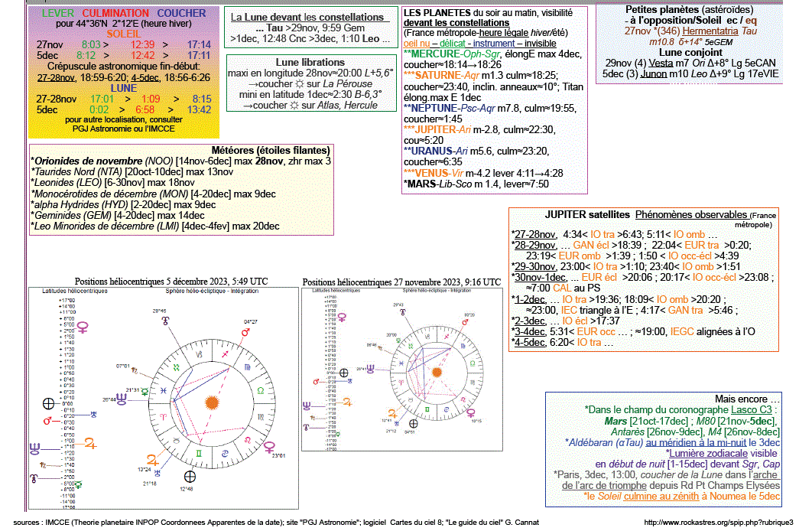Select Mars symbol labeled 04°27 on 5 décembre wheel
The image size is (812, 531).
click(246, 331)
